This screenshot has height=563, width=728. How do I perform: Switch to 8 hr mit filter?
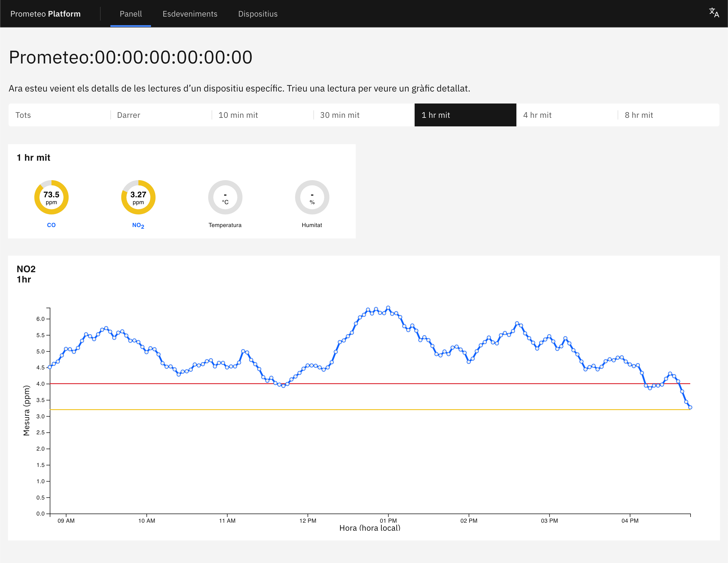(x=668, y=115)
